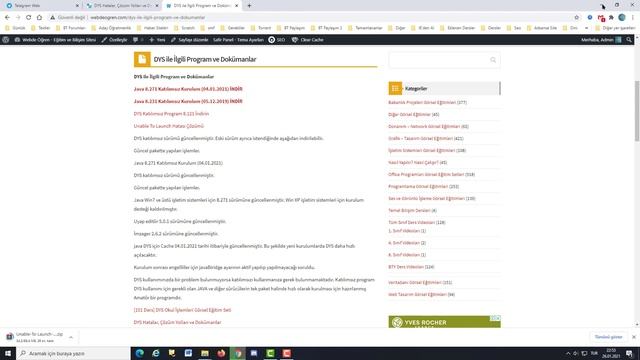
Task: Launch Microsoft Edge from the taskbar
Action: pyautogui.click(x=140, y=353)
